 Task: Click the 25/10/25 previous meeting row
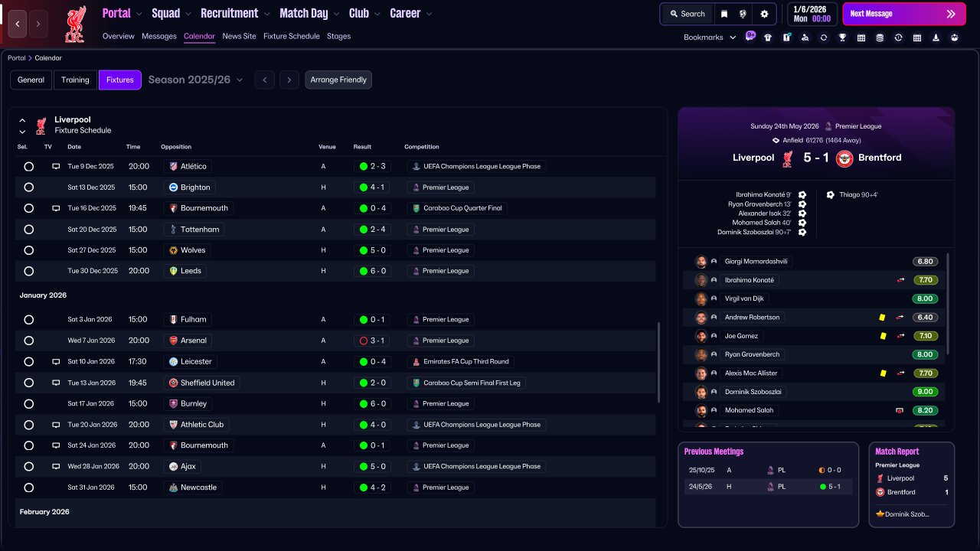pyautogui.click(x=768, y=471)
